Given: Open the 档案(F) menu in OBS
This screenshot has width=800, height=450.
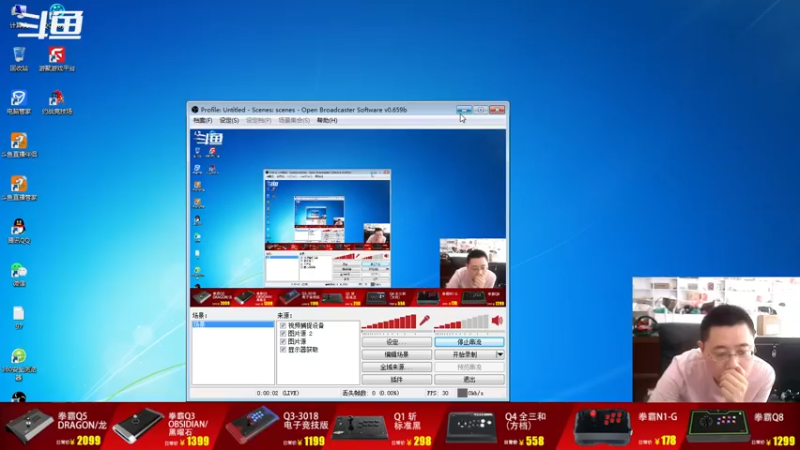Looking at the screenshot, I should tap(203, 121).
